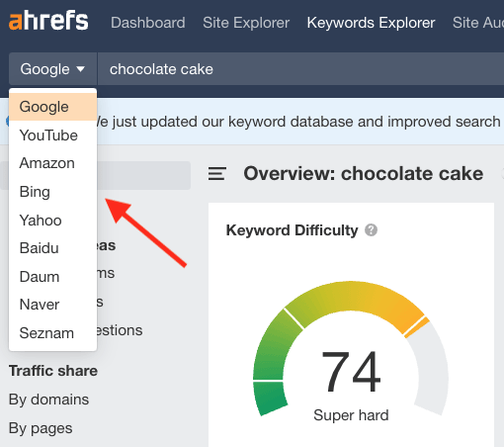This screenshot has width=504, height=447.
Task: Click the ahrefs logo
Action: pos(48,21)
